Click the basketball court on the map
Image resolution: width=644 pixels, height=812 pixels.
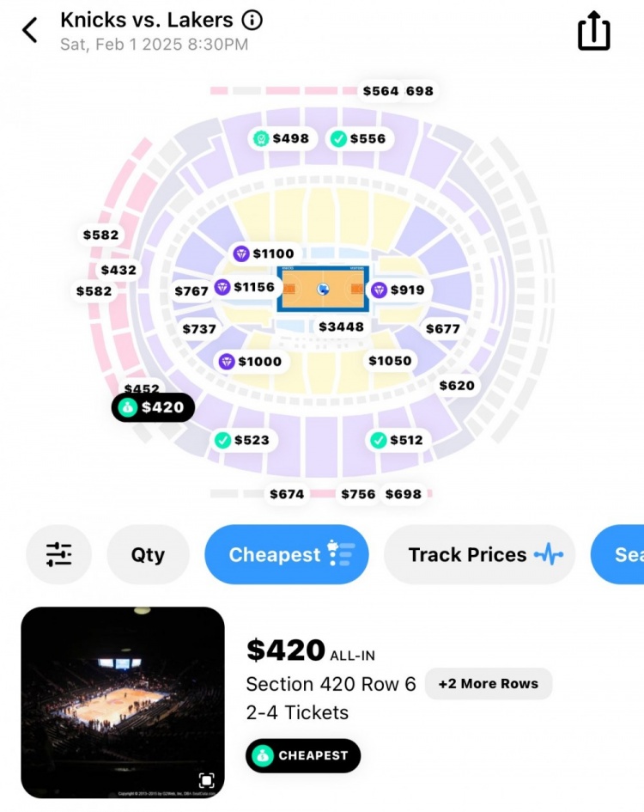click(x=323, y=290)
